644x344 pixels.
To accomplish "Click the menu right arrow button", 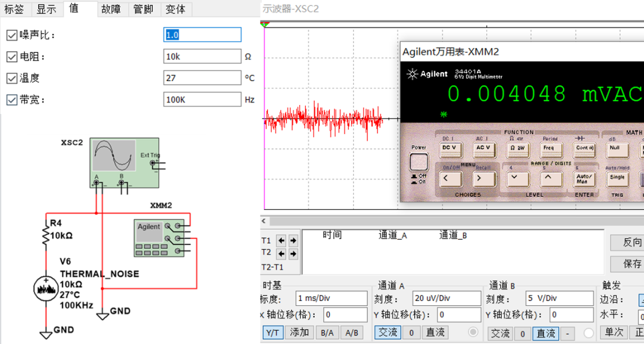I will pos(484,179).
